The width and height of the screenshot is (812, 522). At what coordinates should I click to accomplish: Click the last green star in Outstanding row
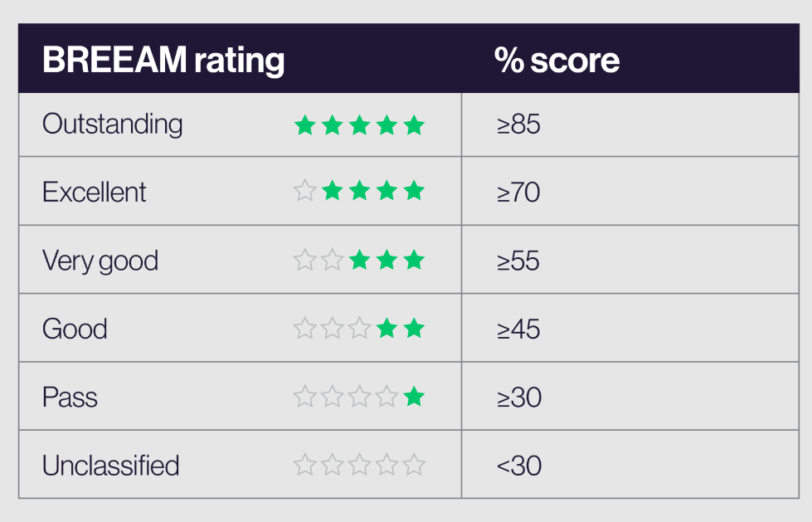point(413,126)
